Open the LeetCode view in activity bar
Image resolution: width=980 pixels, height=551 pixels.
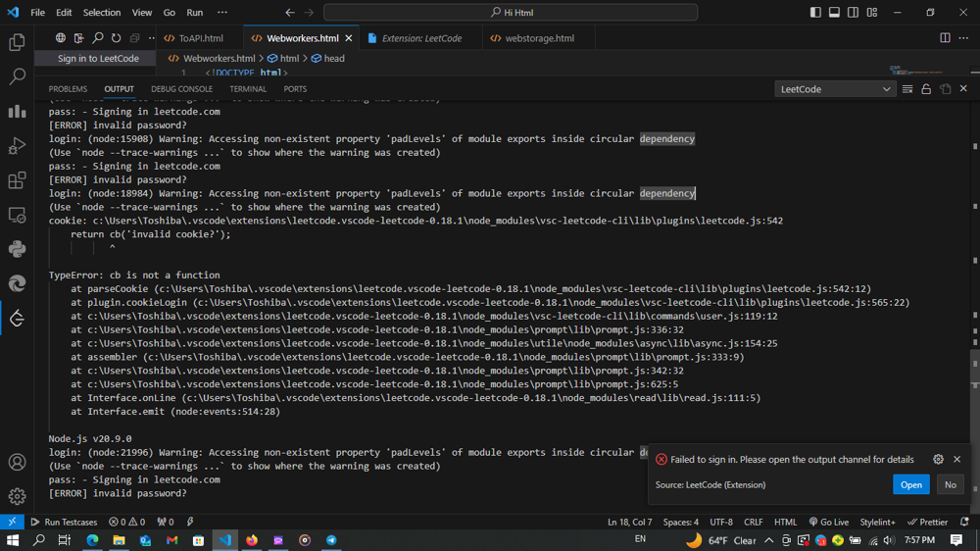tap(17, 318)
